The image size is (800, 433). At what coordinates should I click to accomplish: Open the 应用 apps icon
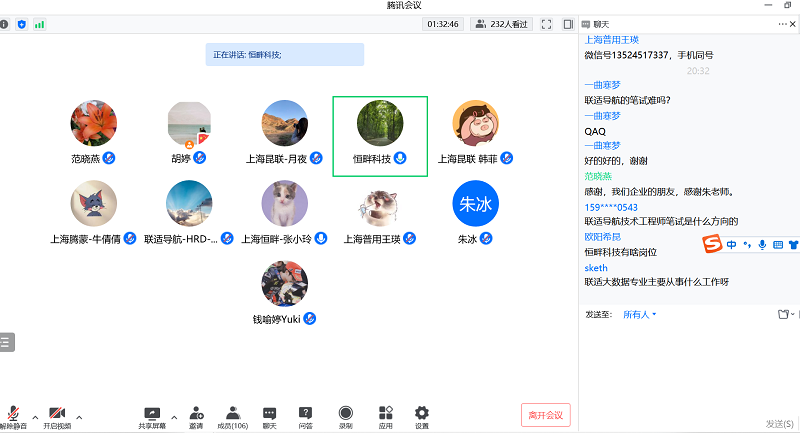click(385, 413)
